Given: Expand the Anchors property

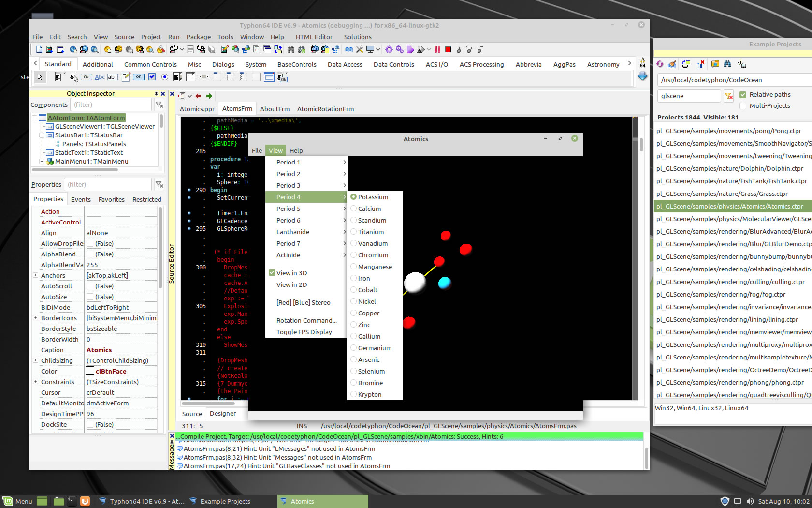Looking at the screenshot, I should point(35,275).
